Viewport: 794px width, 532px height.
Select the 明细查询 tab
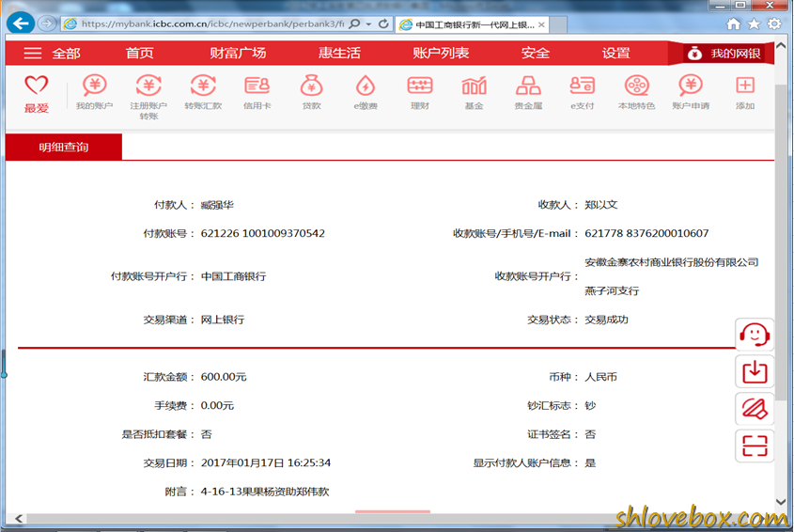[x=64, y=147]
